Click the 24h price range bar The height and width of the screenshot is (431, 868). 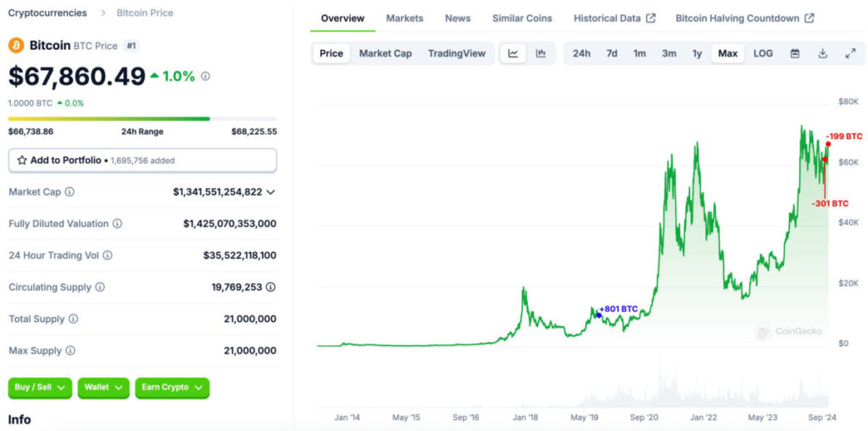point(142,119)
